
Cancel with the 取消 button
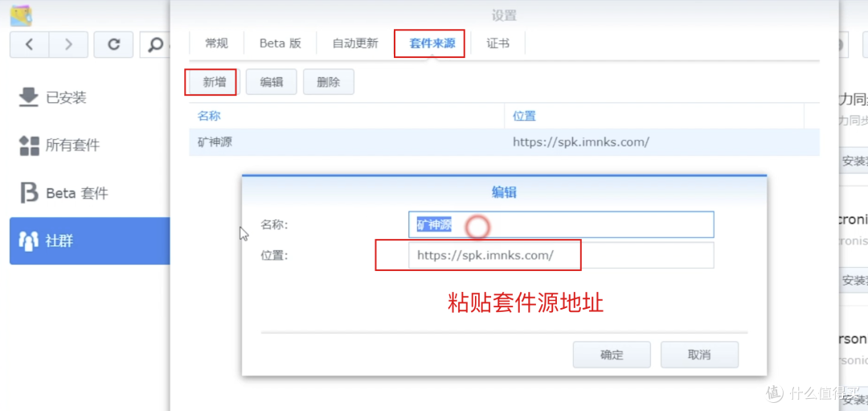(x=699, y=355)
